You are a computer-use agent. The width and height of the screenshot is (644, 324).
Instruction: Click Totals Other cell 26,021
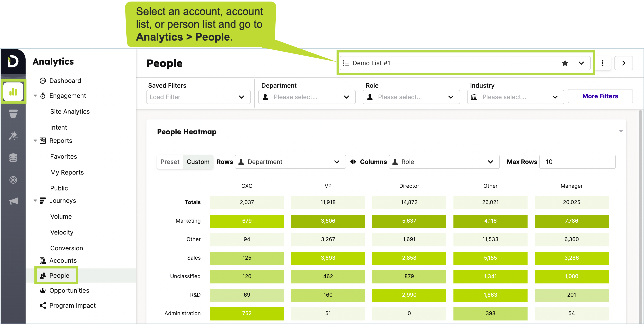490,202
